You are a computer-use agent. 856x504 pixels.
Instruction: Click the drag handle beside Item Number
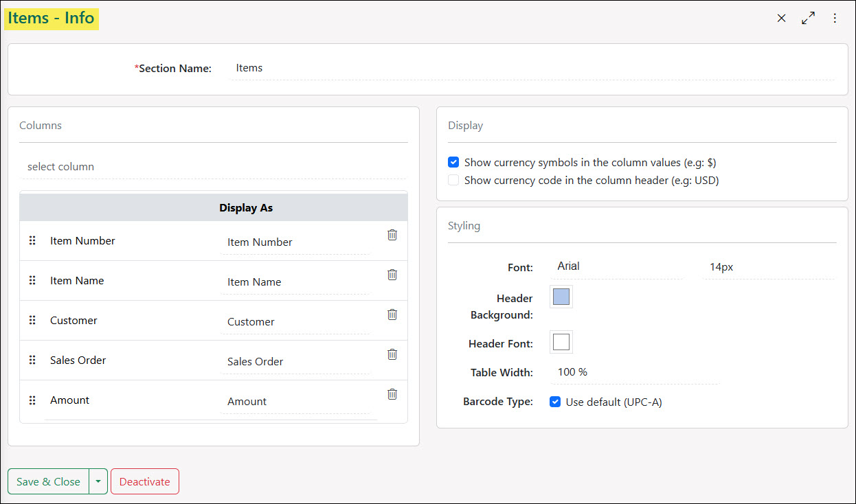[32, 240]
